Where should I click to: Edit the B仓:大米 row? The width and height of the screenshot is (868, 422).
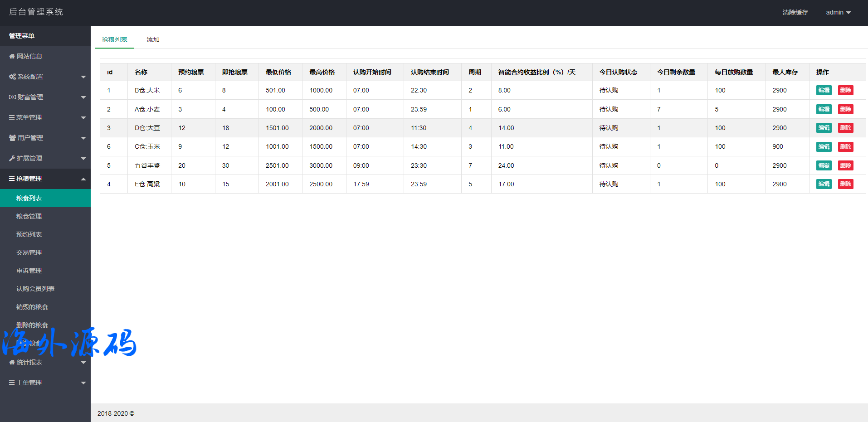click(x=824, y=90)
